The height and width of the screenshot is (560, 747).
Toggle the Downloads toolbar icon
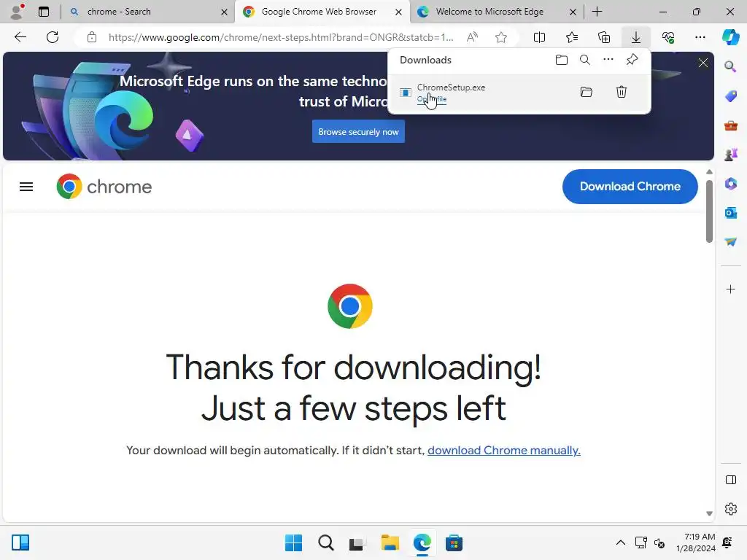pyautogui.click(x=636, y=37)
